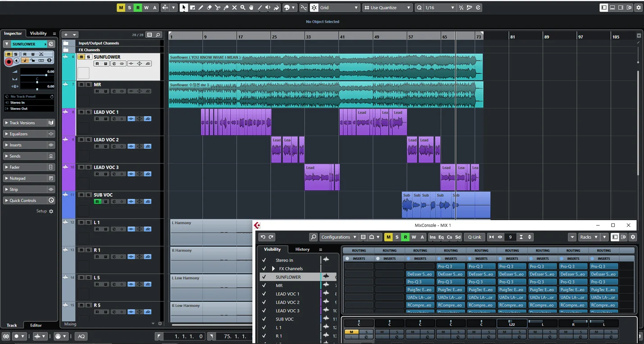
Task: Toggle visibility checkmark for LEAD VOC 2
Action: click(x=264, y=302)
